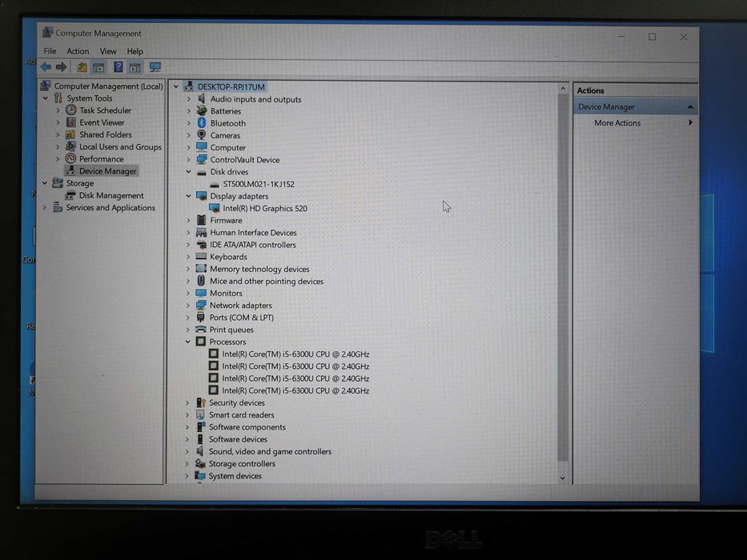This screenshot has height=560, width=747.
Task: Click the Storage controllers icon
Action: 200,463
